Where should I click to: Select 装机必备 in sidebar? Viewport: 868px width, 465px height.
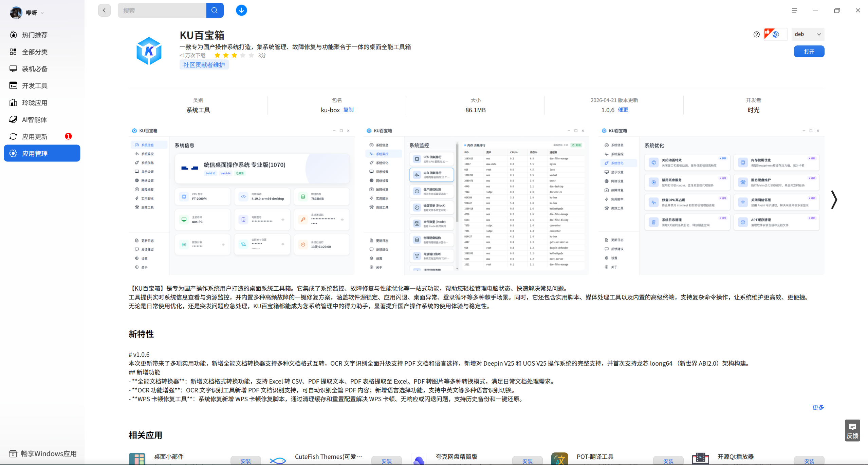point(42,69)
